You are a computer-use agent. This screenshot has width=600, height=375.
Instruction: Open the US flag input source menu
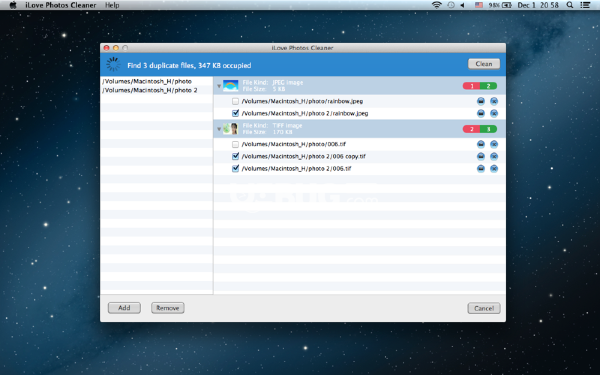[x=479, y=5]
